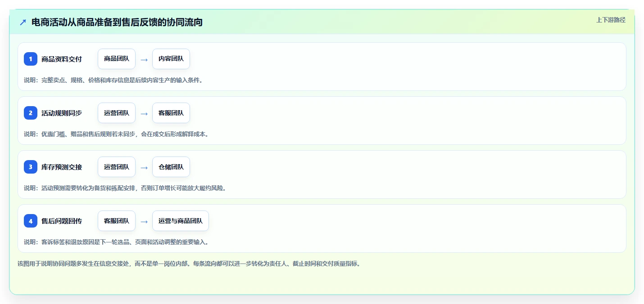Click the arrow between 商品团队 and 内容团队

click(144, 59)
